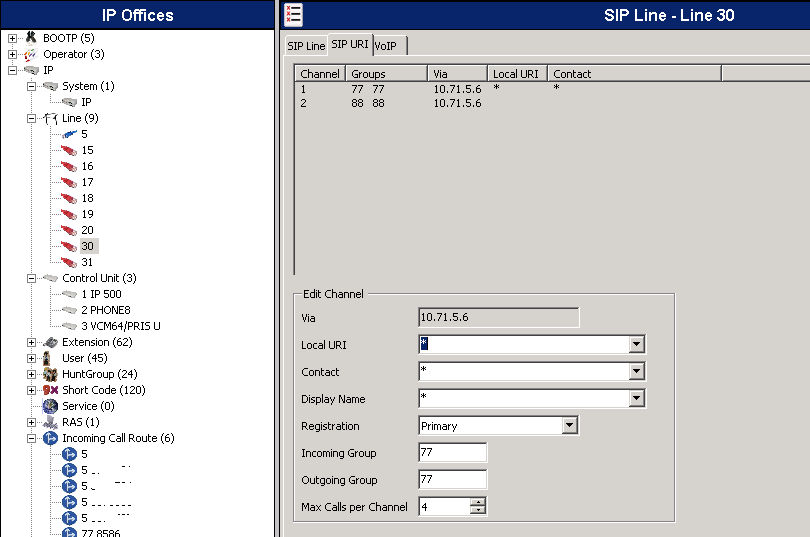Select the HuntGroup people icon
Image resolution: width=810 pixels, height=537 pixels.
(50, 374)
